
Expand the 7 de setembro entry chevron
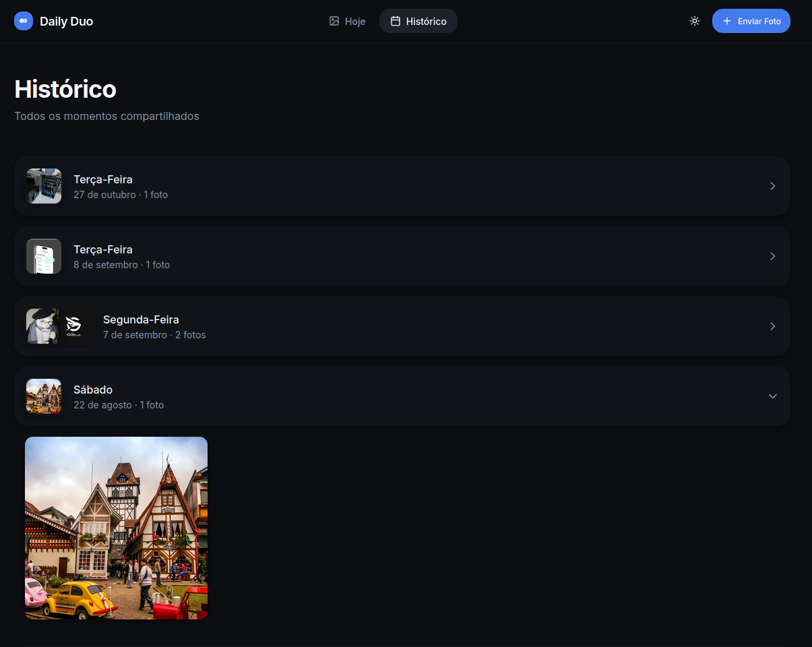[773, 326]
